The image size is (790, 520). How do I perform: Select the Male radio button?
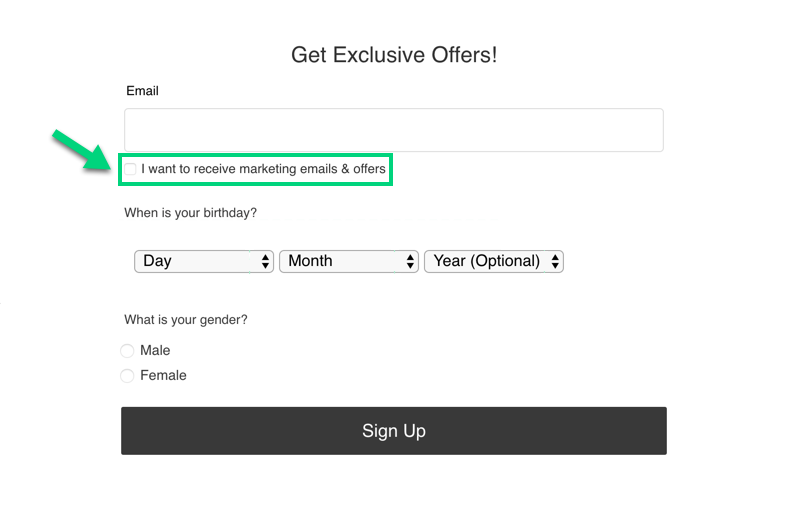[127, 351]
